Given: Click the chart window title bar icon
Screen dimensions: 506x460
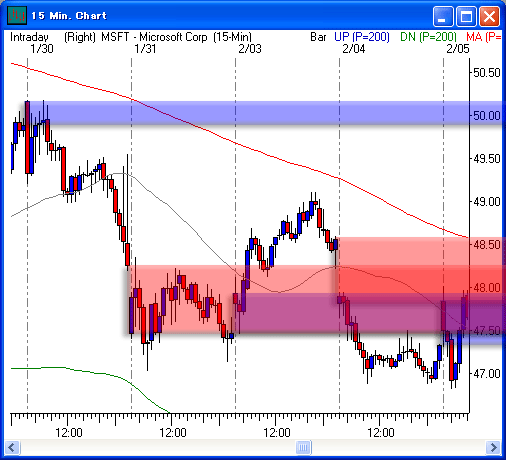Looking at the screenshot, I should [x=17, y=15].
